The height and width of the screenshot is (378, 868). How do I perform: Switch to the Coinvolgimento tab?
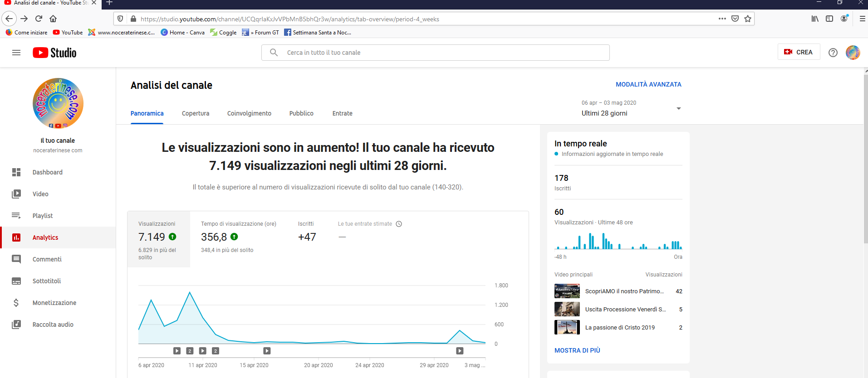point(249,113)
